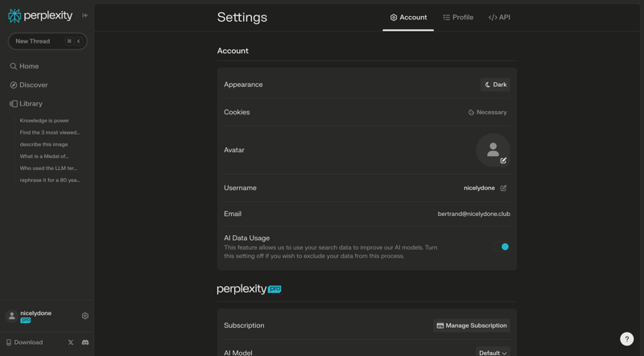Open the Discord icon
This screenshot has width=644, height=356.
click(x=85, y=342)
